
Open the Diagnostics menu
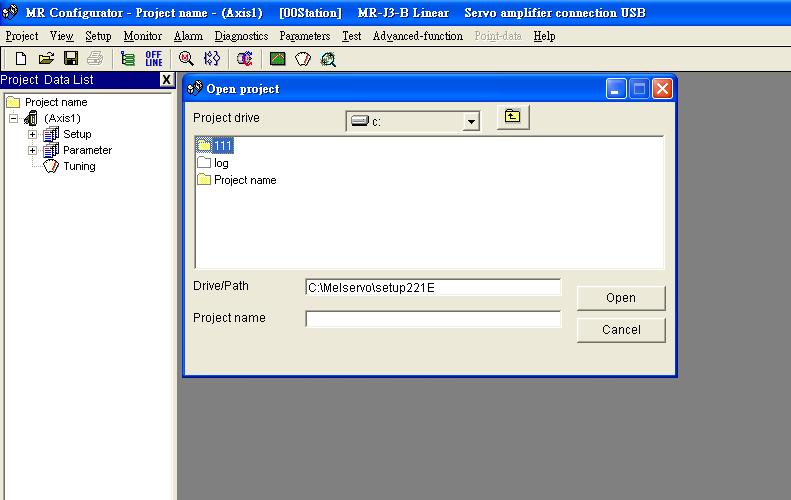click(241, 36)
